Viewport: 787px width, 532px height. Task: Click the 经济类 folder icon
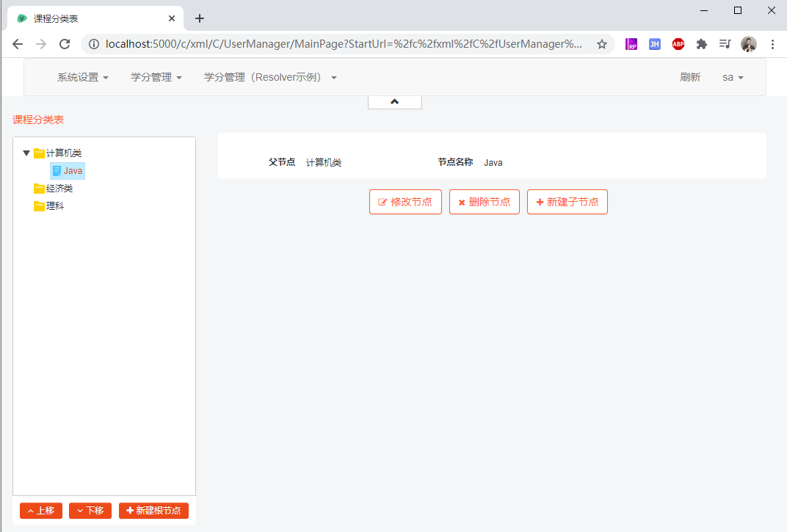(x=40, y=188)
